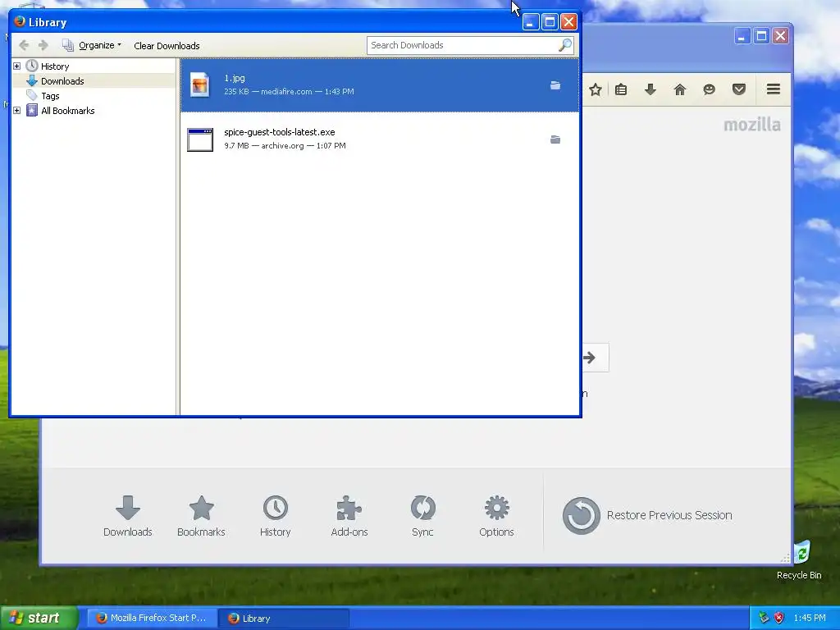840x630 pixels.
Task: Click the Library Back arrow button
Action: 24,46
